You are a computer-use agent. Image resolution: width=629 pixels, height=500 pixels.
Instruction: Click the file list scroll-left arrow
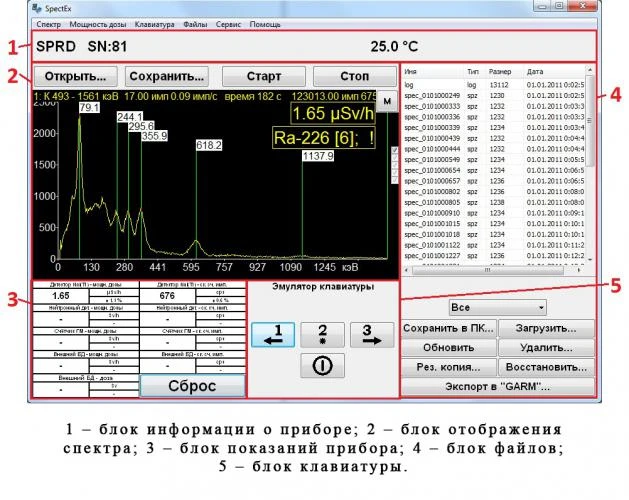(407, 270)
